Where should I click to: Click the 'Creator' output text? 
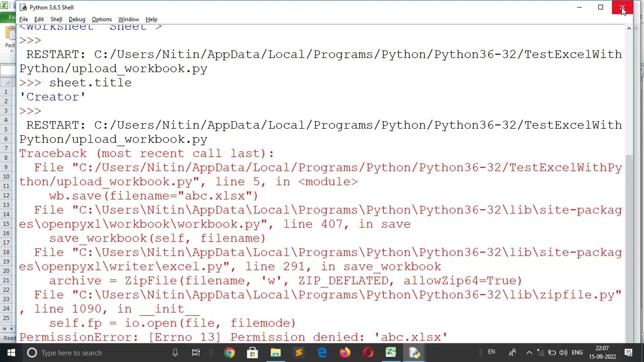coord(52,97)
